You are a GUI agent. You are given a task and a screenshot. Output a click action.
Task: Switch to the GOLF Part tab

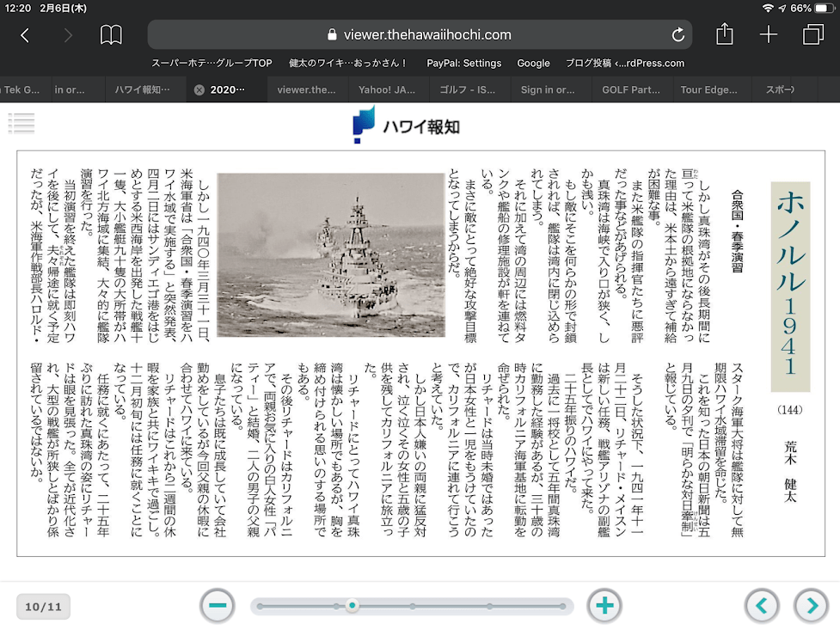631,89
